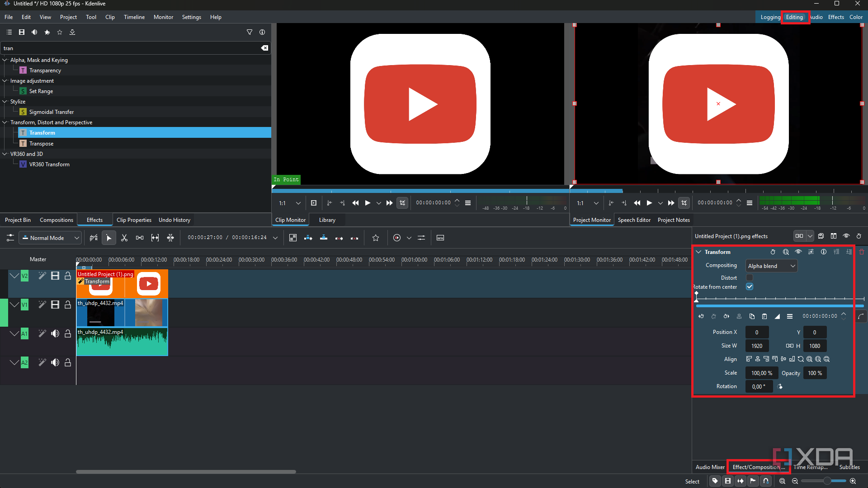Uncheck Rotate from center
The width and height of the screenshot is (868, 488).
[750, 286]
